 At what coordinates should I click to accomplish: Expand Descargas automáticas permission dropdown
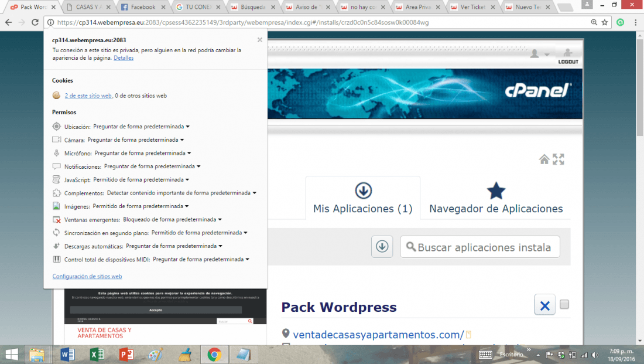(174, 246)
